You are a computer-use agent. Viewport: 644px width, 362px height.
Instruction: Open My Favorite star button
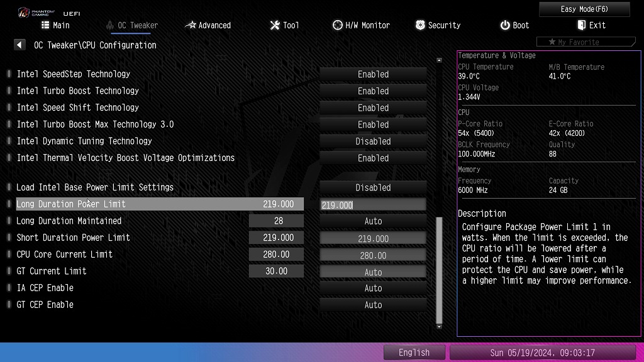coord(586,42)
